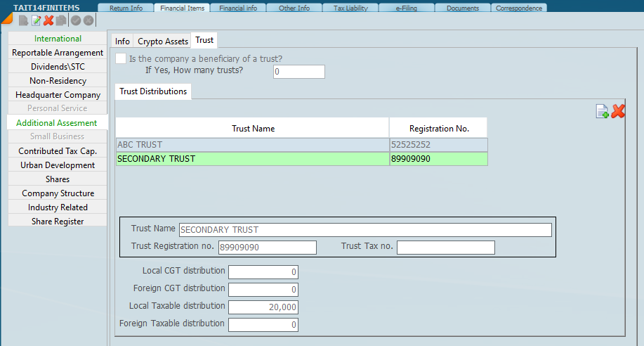
Task: Add a new trust distribution entry
Action: click(x=602, y=111)
